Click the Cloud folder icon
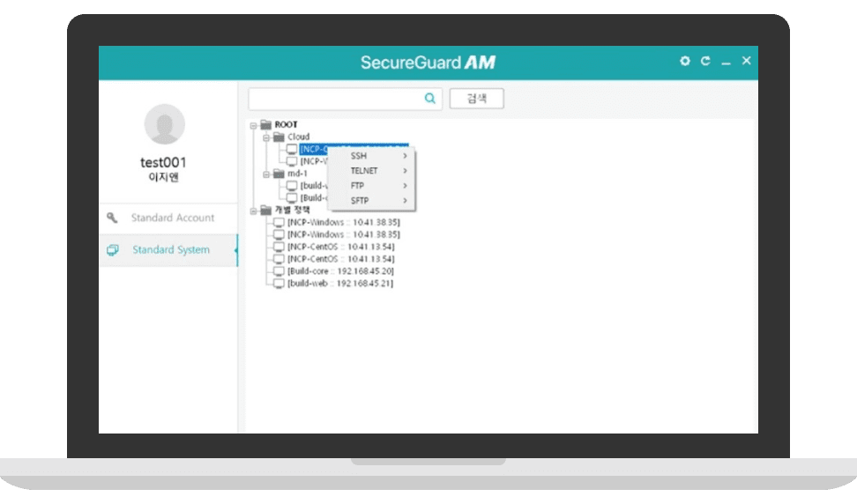The width and height of the screenshot is (857, 504). tap(279, 137)
